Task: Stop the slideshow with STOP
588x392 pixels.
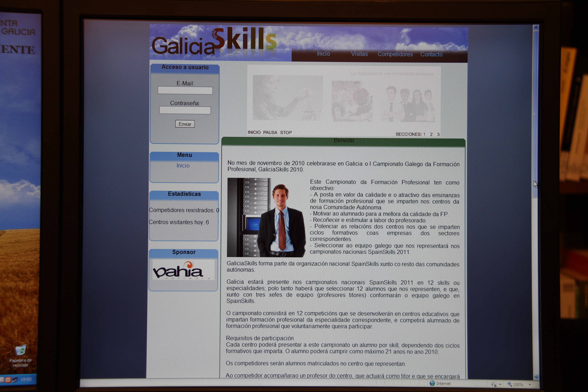Action: (x=286, y=132)
